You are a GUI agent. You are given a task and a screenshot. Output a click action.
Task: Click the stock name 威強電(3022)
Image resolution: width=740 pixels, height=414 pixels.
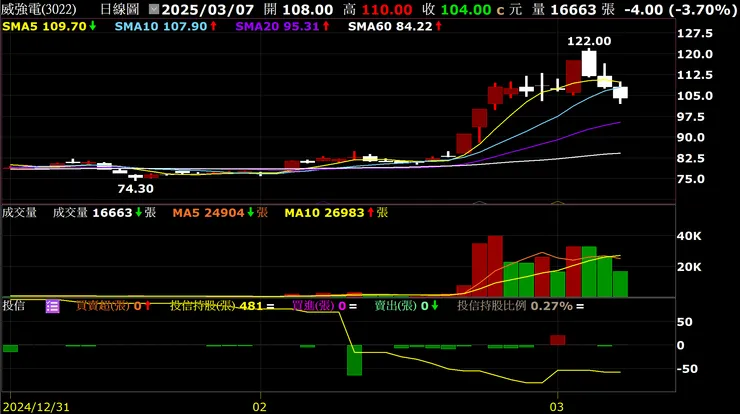click(39, 9)
